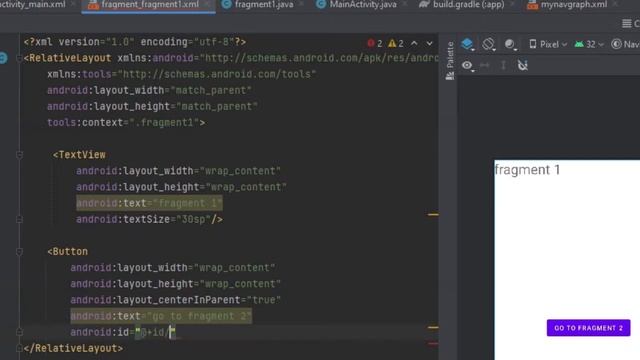Close the fragment_fragment1.xml tab
Image resolution: width=640 pixels, height=360 pixels.
(x=207, y=5)
